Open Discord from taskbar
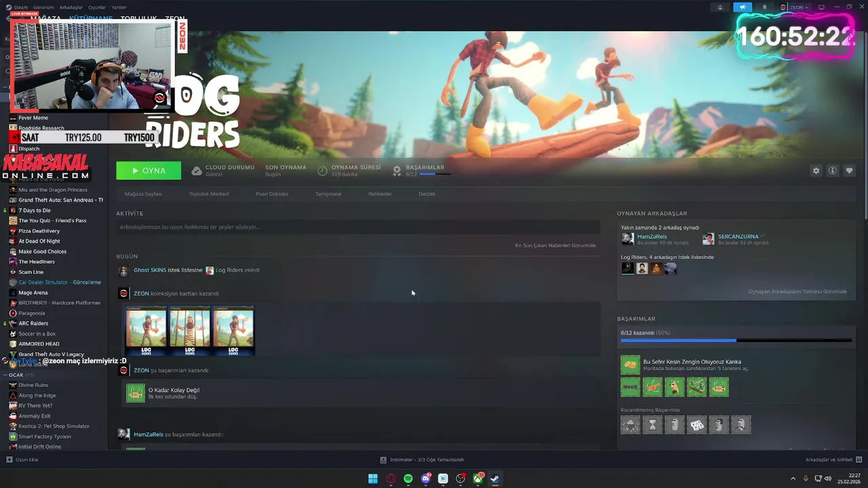 click(426, 479)
